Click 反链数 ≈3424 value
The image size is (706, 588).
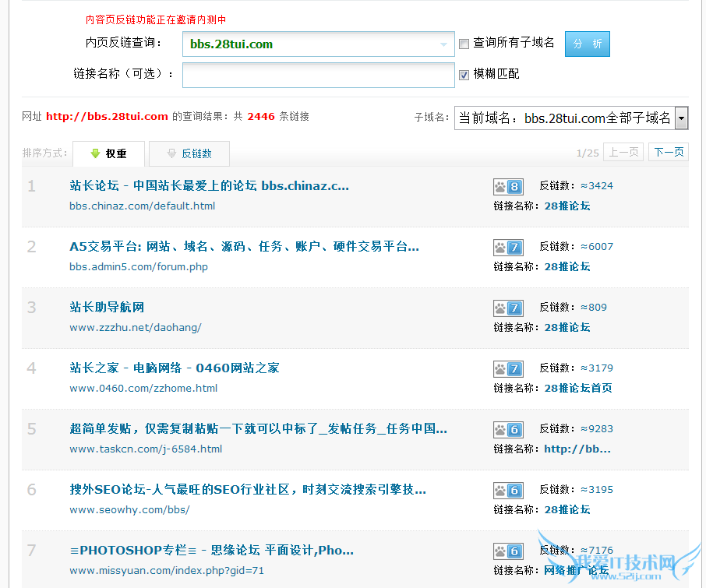(x=597, y=186)
